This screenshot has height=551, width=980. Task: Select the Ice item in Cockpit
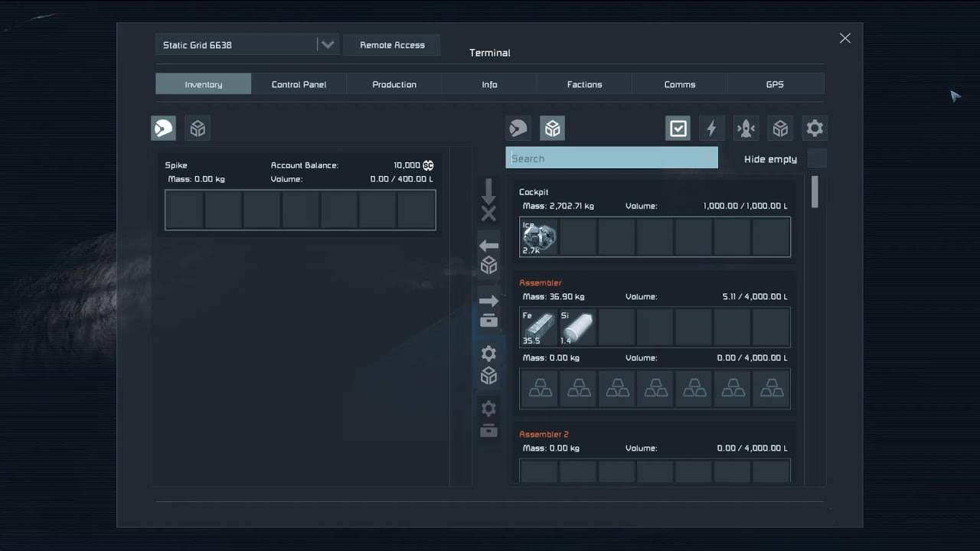539,237
